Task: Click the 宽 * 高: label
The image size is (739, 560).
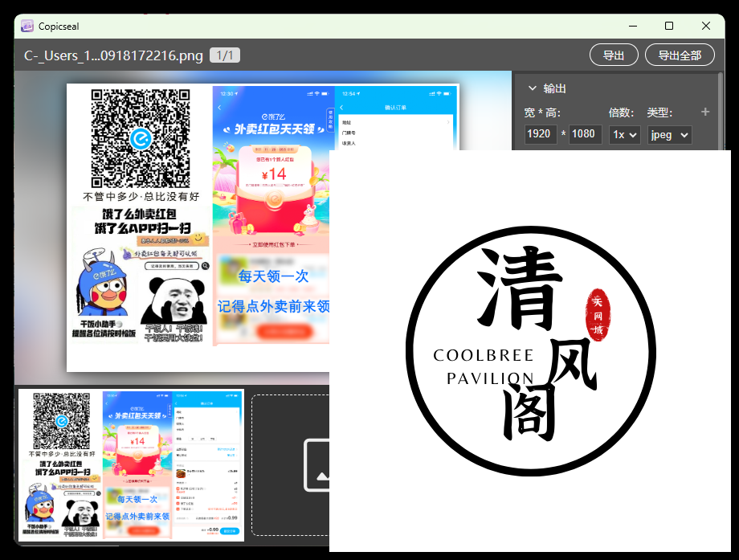Action: (542, 112)
